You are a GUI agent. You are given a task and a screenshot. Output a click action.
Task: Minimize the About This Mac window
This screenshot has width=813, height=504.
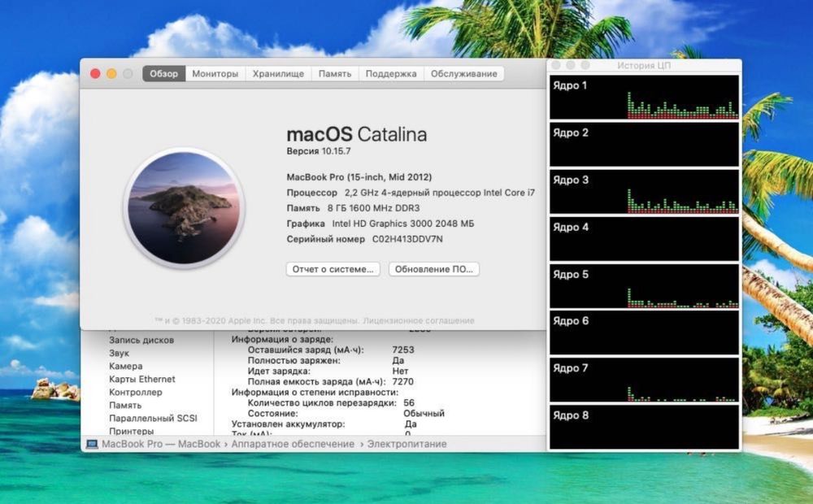point(111,74)
